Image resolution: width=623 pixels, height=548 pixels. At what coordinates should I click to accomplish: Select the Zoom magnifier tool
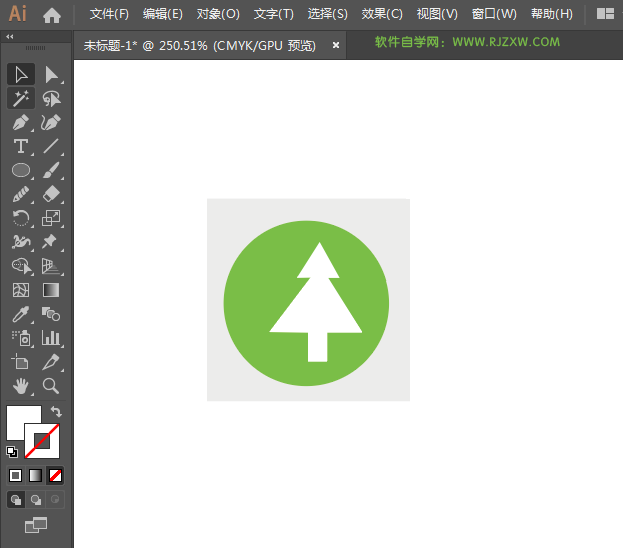pos(51,386)
